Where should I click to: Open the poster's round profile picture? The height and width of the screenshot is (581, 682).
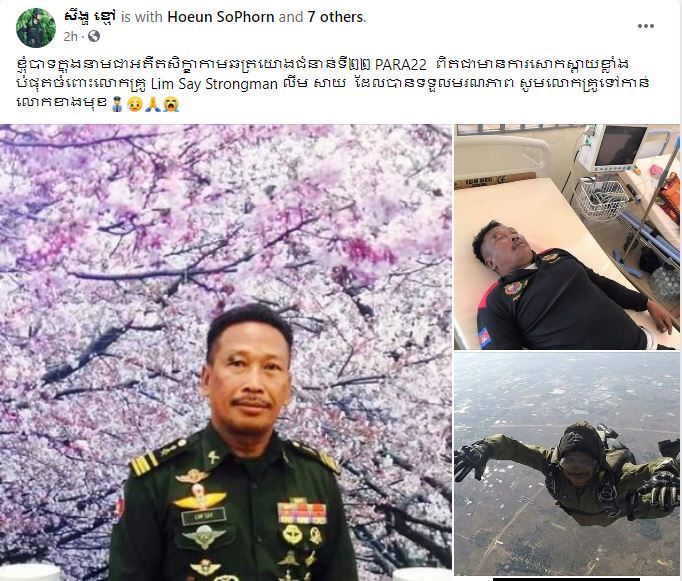(x=36, y=27)
